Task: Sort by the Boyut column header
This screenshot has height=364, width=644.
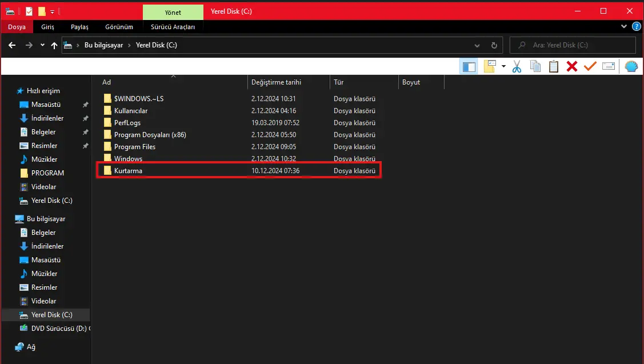Action: pos(421,82)
